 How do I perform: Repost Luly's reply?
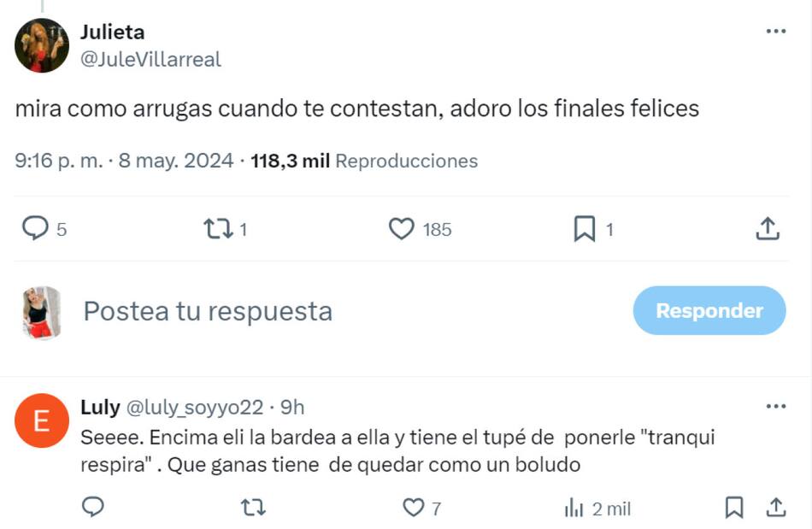tap(253, 508)
